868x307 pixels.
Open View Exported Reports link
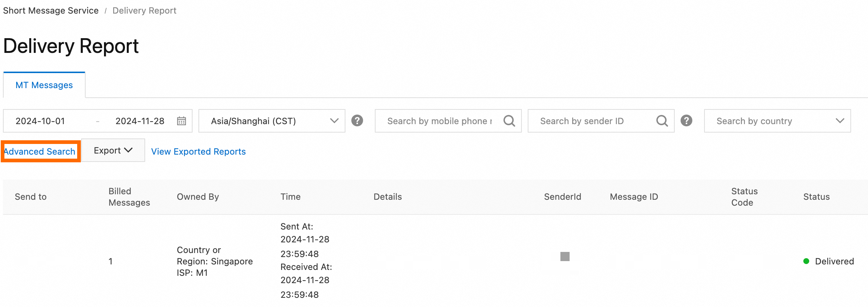pos(198,152)
